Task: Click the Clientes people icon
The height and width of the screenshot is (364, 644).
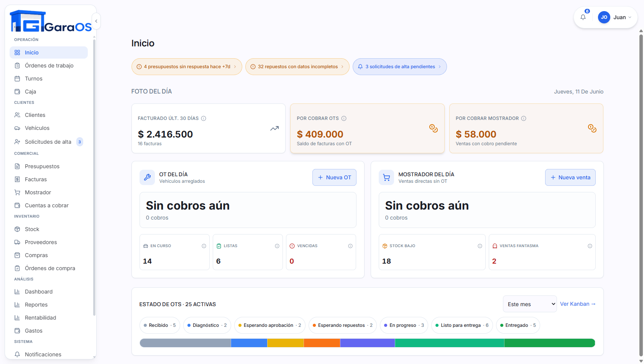Action: point(17,115)
